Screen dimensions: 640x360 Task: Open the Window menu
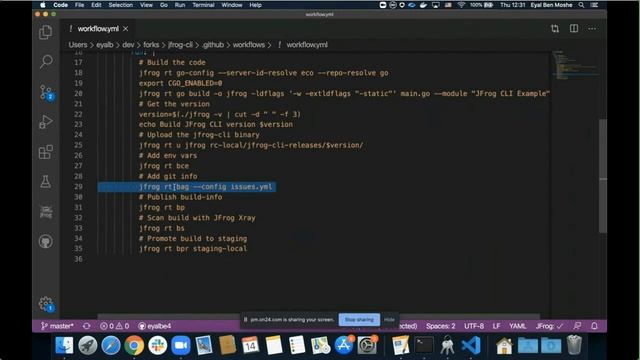tap(232, 5)
